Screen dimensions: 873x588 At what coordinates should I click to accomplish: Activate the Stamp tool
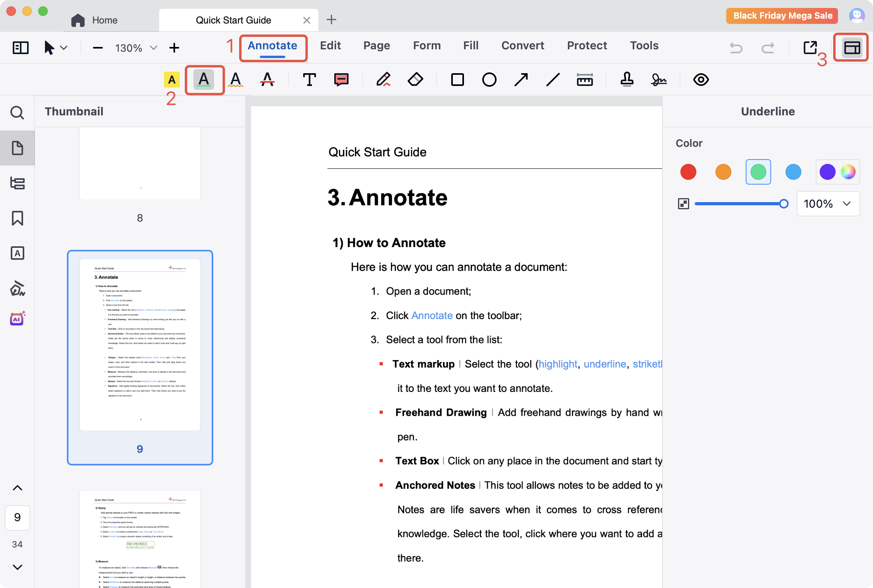click(x=627, y=80)
